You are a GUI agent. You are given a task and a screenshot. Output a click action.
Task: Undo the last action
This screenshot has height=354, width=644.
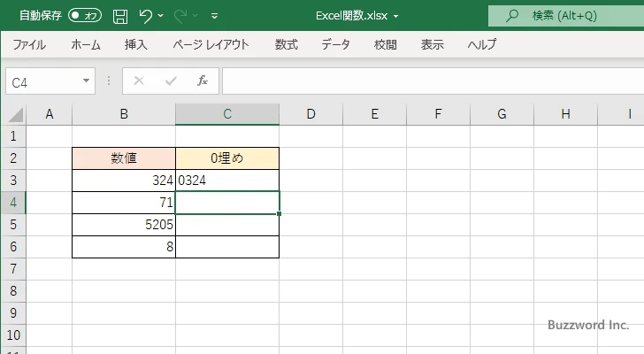pos(145,16)
